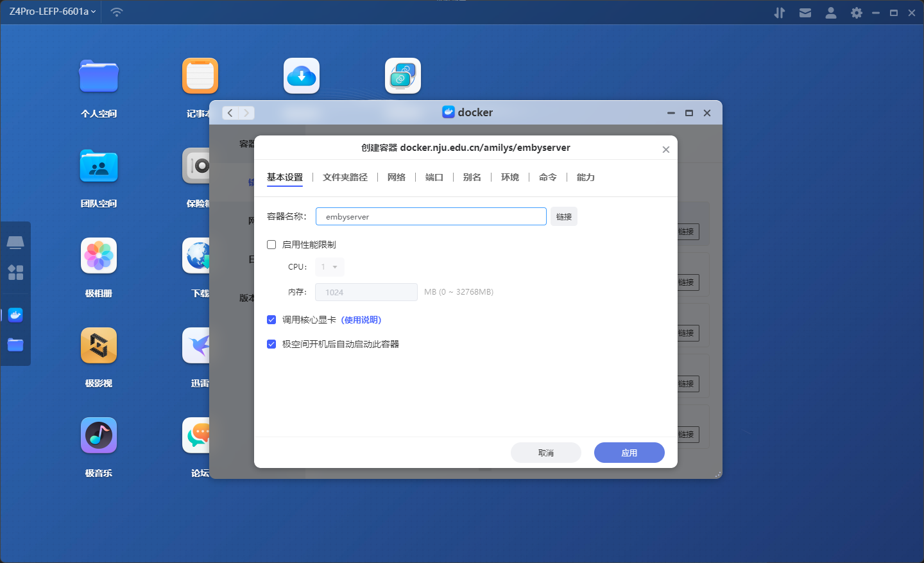Viewport: 924px width, 563px height.
Task: Open the Z4Pro-LEFP-6601a device dropdown
Action: (53, 12)
